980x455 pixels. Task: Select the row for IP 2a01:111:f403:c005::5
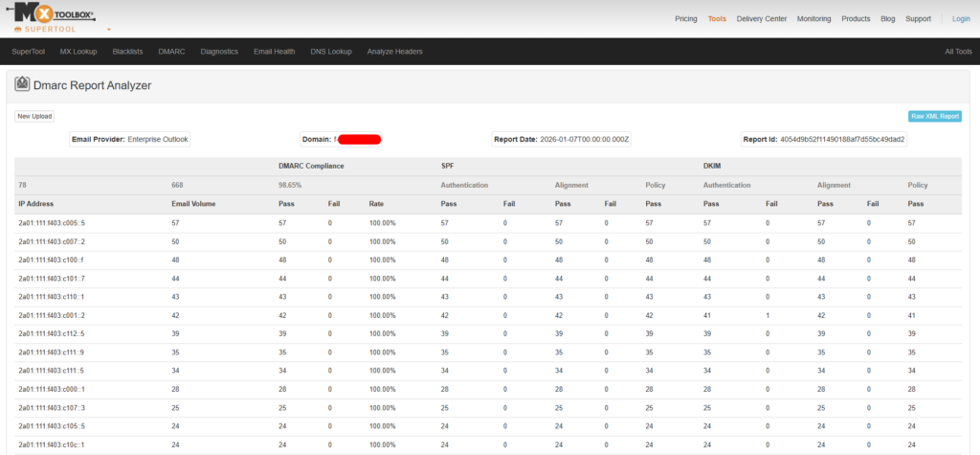point(52,222)
